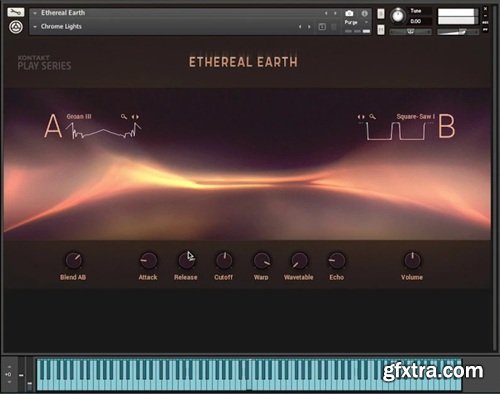Click the virtual keyboard octave shift control

[x=8, y=374]
